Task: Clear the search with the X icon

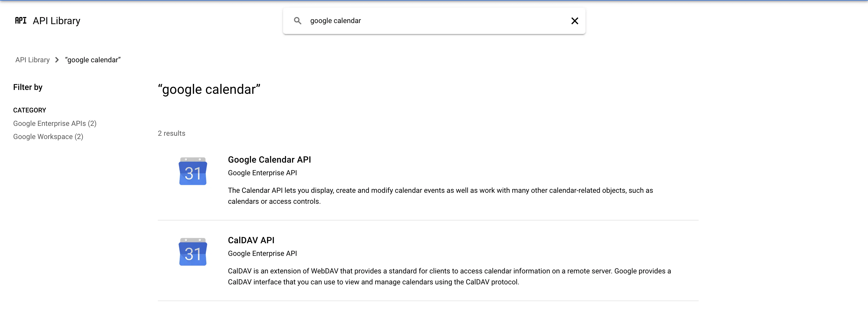Action: 575,21
